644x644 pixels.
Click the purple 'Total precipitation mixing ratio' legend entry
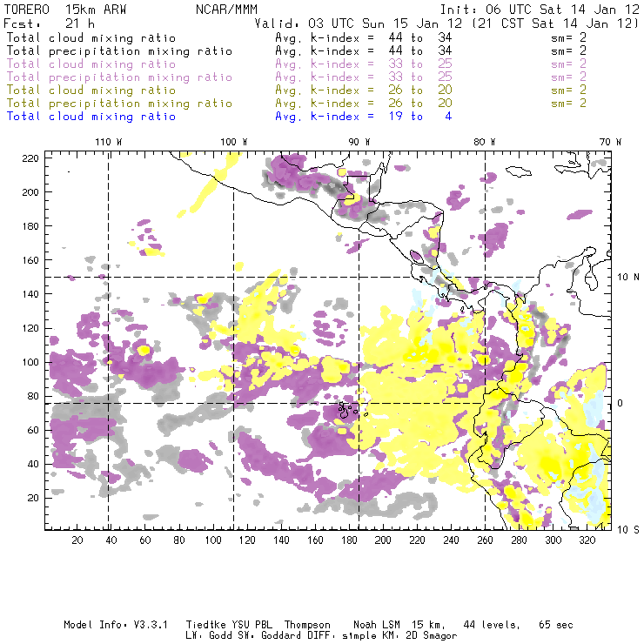coord(119,77)
